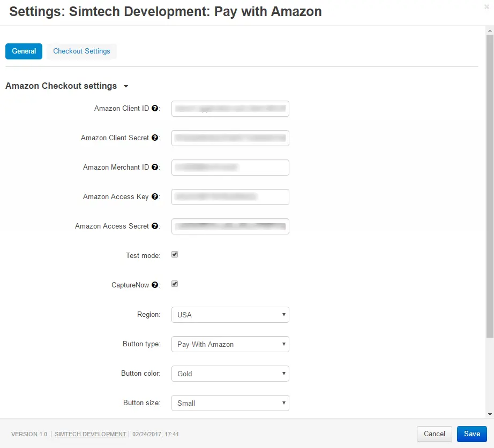This screenshot has height=448, width=494.
Task: Click help icon next to Amazon Access Secret
Action: coord(155,226)
